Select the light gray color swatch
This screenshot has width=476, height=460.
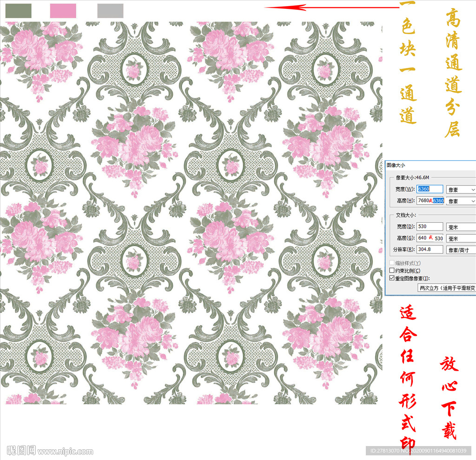(110, 11)
